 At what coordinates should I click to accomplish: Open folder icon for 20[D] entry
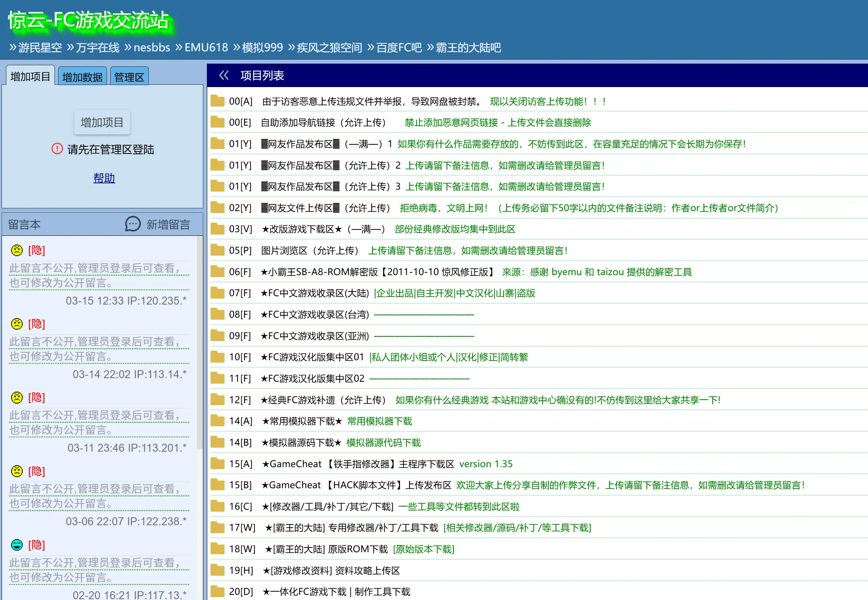pos(218,591)
